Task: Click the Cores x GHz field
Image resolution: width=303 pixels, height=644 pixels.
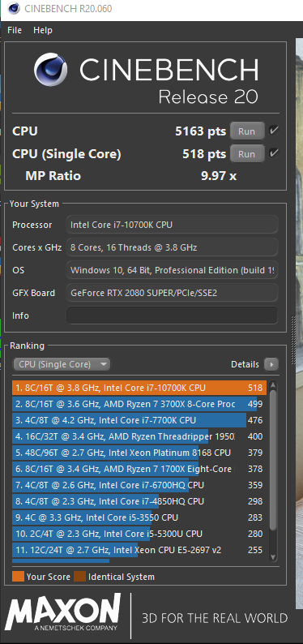Action: click(x=173, y=247)
